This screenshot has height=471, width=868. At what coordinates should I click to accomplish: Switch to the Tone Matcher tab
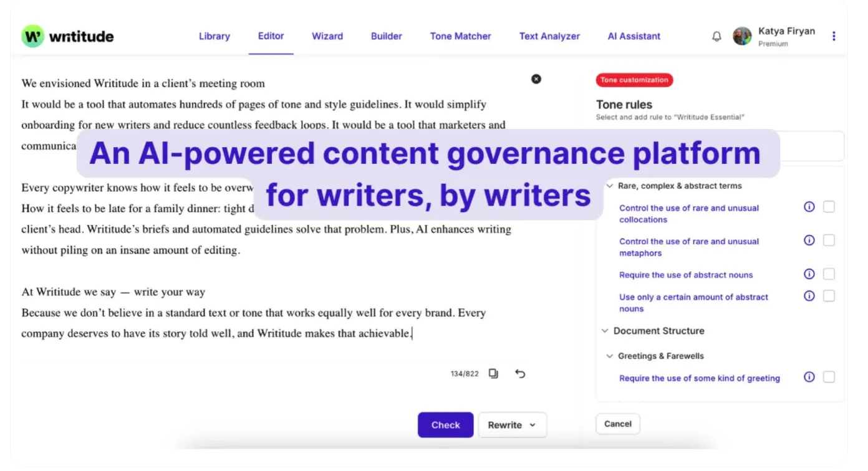coord(460,36)
